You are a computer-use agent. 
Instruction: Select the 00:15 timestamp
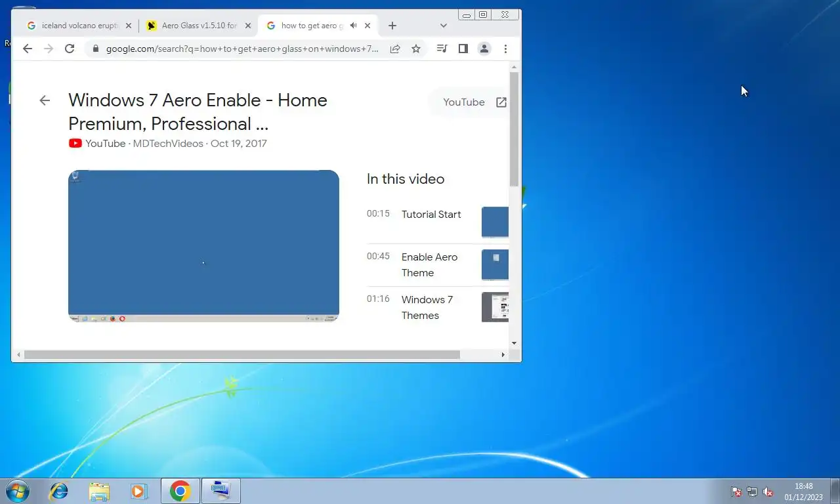(x=378, y=213)
